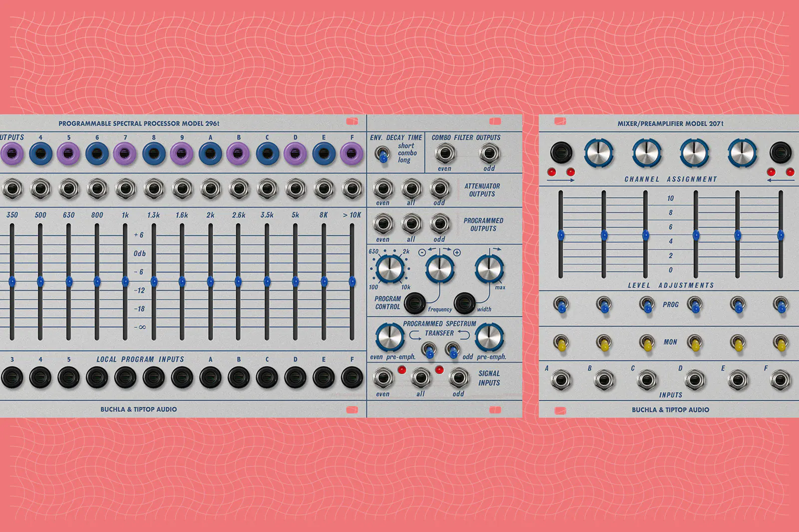Viewport: 799px width, 532px height.
Task: Flip the ENV. DECAY TIME toggle switch
Action: tap(383, 155)
